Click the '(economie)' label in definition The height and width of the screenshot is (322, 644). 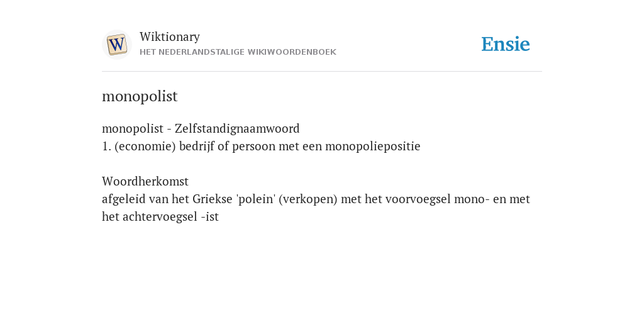pos(145,147)
